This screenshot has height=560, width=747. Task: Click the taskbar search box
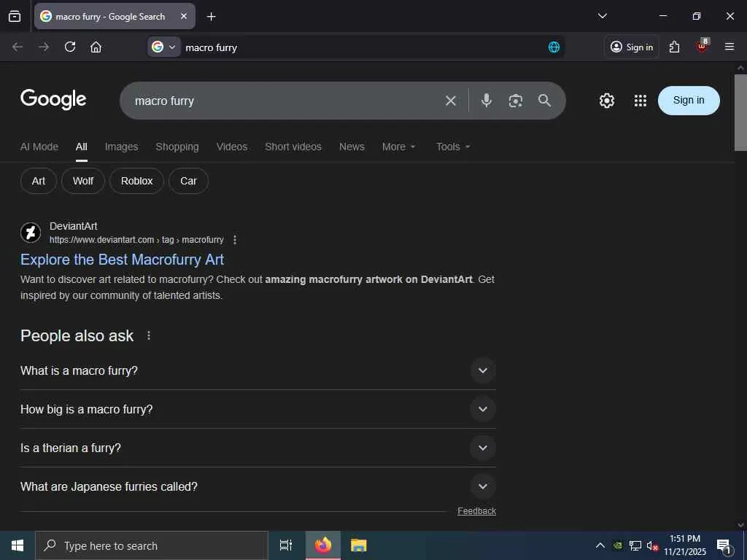152,545
